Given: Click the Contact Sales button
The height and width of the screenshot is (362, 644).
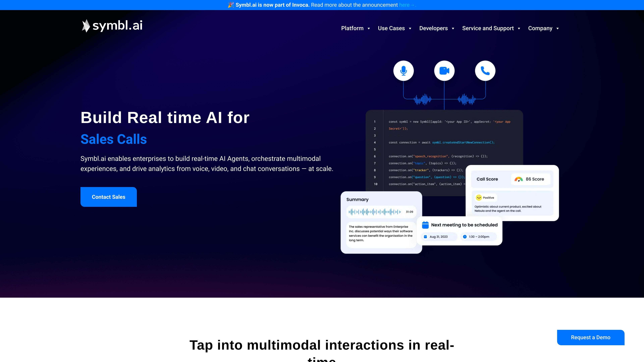Looking at the screenshot, I should click(x=109, y=197).
